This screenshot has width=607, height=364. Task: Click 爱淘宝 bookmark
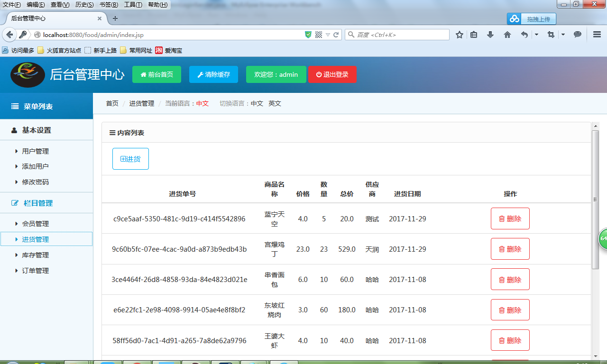pyautogui.click(x=169, y=50)
